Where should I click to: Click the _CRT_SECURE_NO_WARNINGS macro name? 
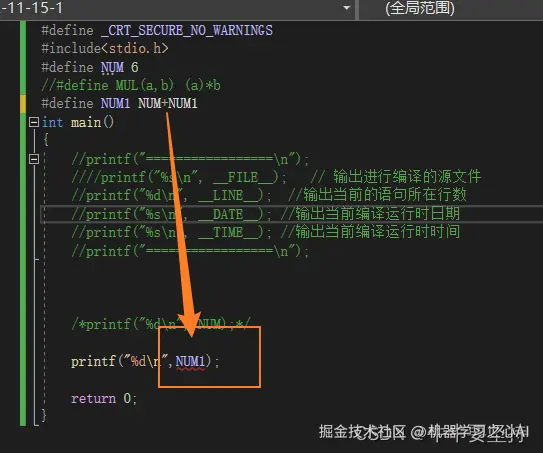tap(187, 30)
